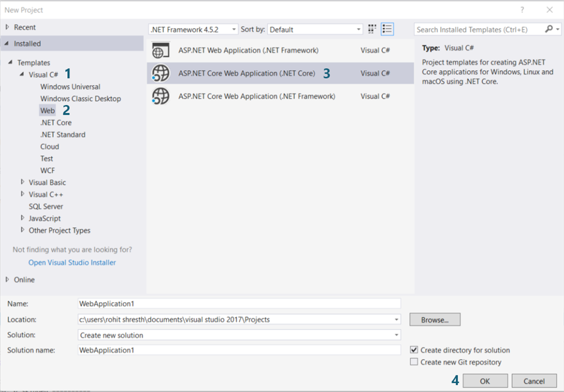Enable Create new Git repository
564x392 pixels.
[414, 362]
